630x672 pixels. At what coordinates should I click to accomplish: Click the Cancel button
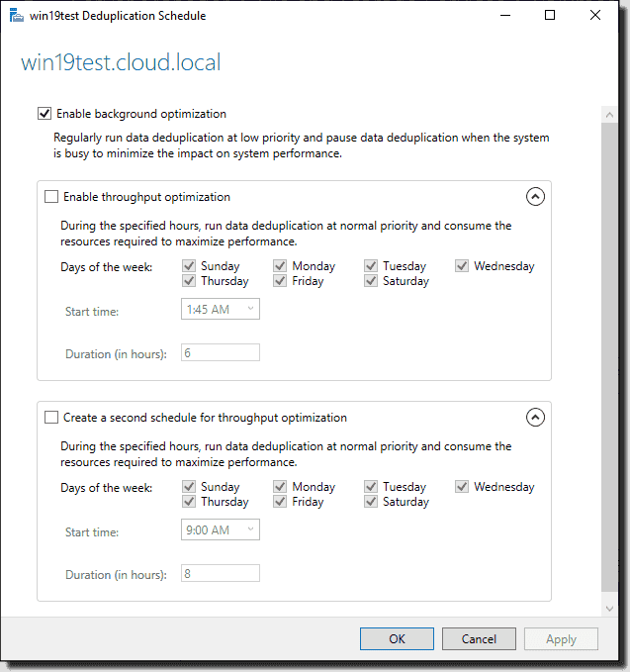click(479, 639)
